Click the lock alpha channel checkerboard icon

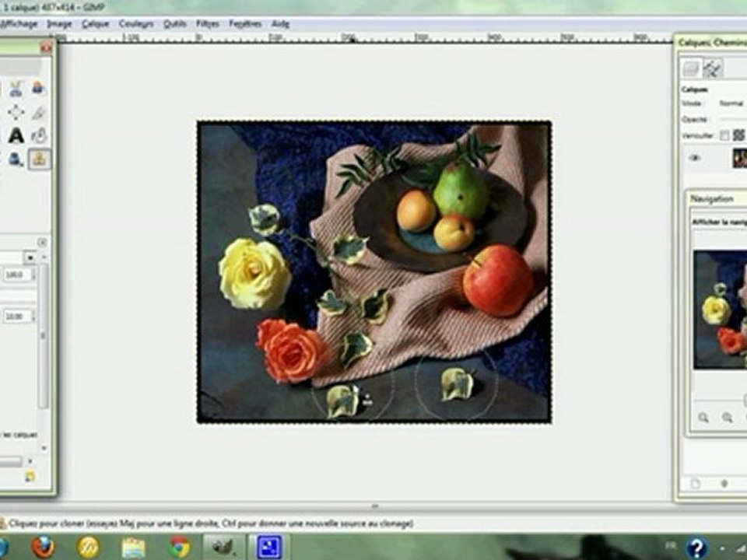coord(739,135)
